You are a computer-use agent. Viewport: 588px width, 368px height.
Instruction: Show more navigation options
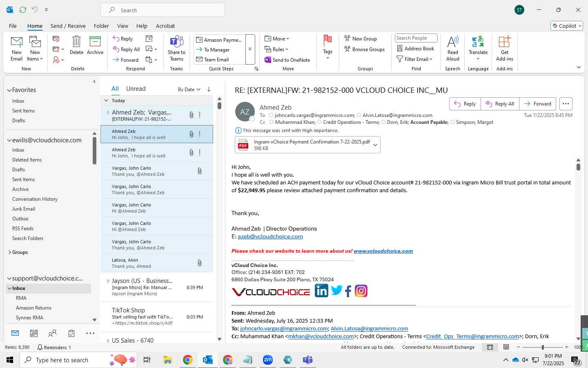(x=90, y=333)
